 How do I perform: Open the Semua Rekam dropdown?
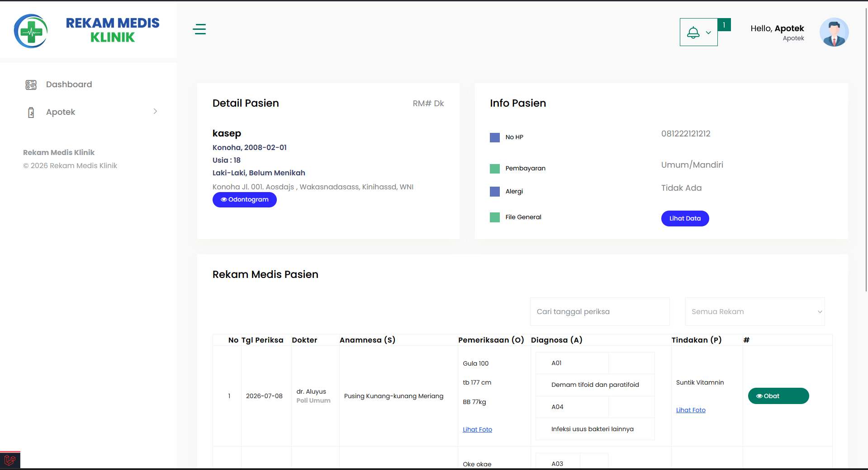point(755,311)
